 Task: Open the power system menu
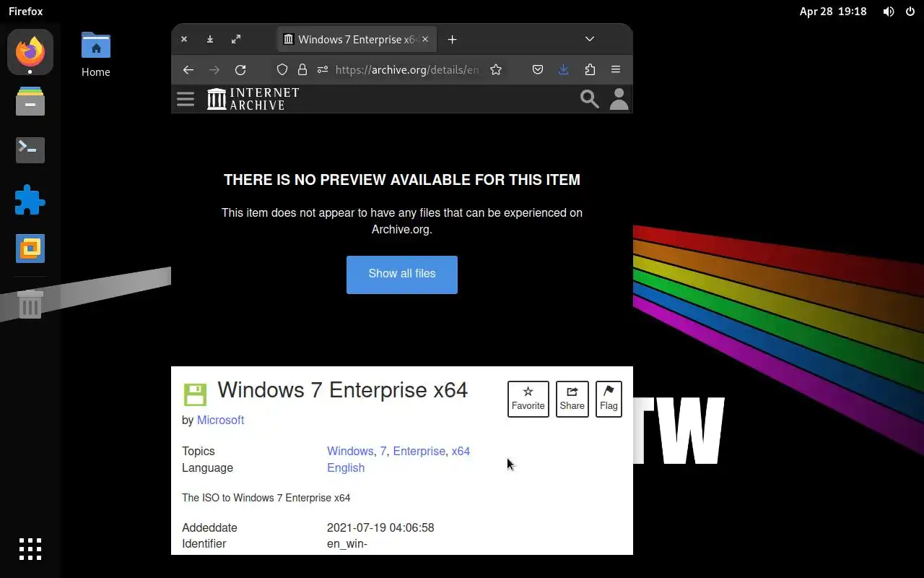pyautogui.click(x=910, y=12)
